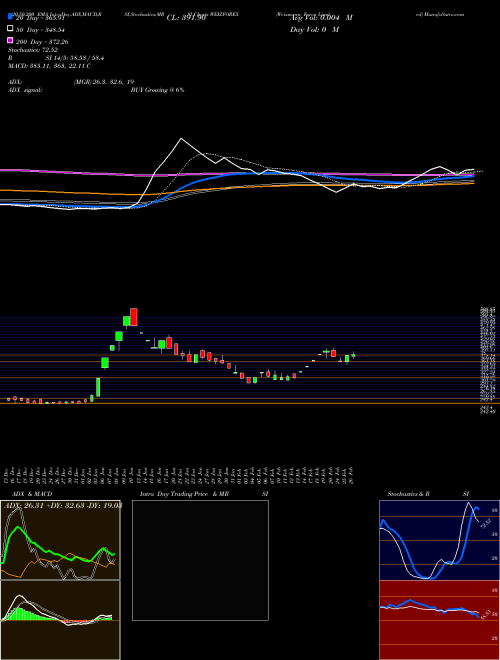Click the 'MACD: 385.11, 363, 22.11 C' text
500x660 pixels.
(x=50, y=66)
